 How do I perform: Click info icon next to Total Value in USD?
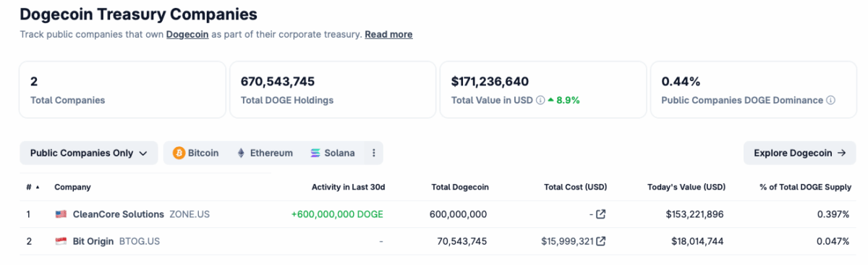point(540,101)
